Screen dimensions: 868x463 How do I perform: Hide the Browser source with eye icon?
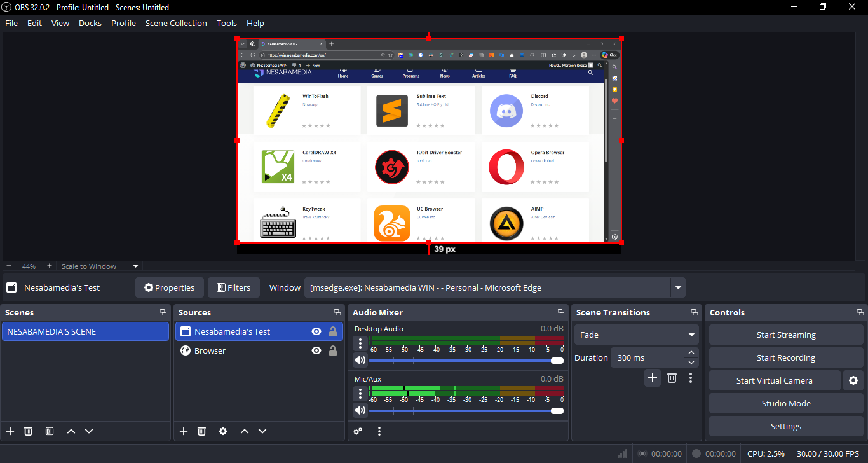pyautogui.click(x=316, y=350)
